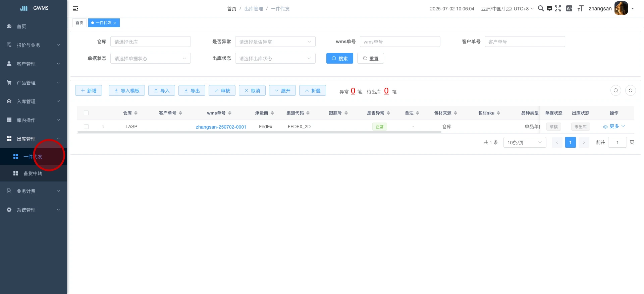Open the message chat bubble icon
This screenshot has height=294, width=644.
tap(549, 9)
